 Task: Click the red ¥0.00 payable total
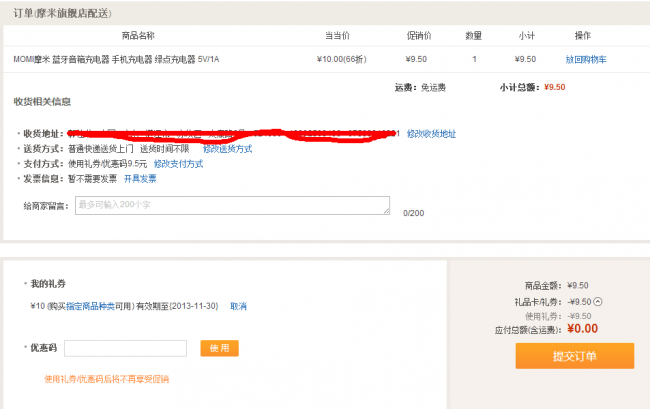click(x=582, y=328)
